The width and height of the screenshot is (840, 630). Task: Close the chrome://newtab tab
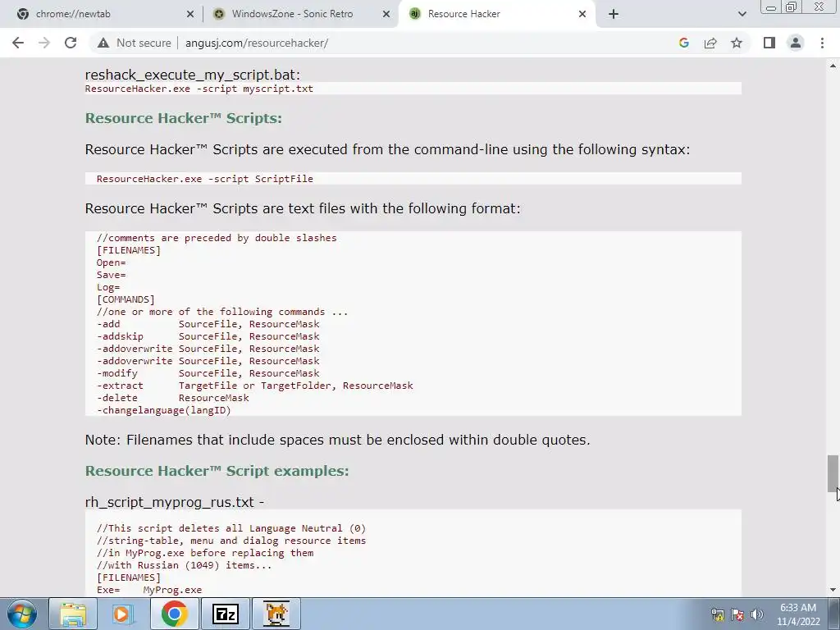click(x=190, y=14)
